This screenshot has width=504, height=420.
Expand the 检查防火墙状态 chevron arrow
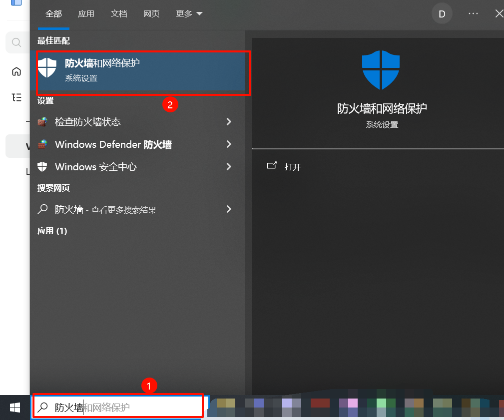point(229,122)
